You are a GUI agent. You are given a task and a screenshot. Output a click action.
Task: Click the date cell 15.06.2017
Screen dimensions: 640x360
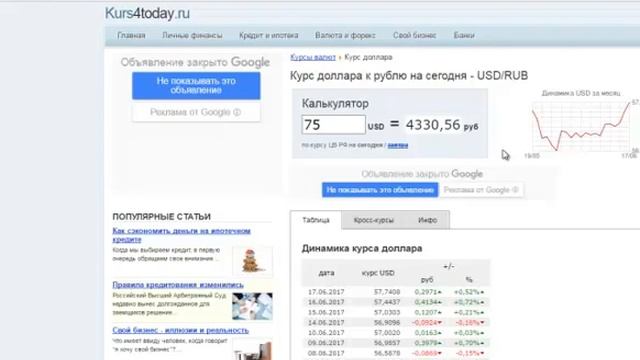pos(326,312)
